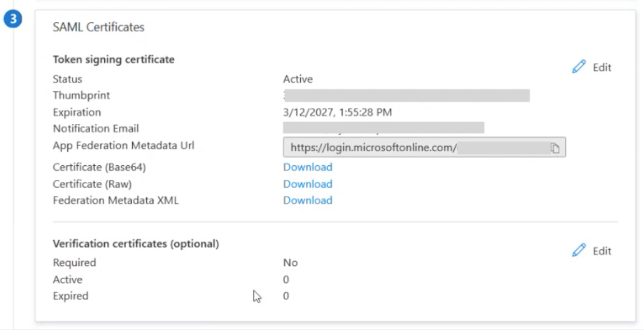644x330 pixels.
Task: Click inside the login.microsoftonline.com URL field
Action: 373,148
